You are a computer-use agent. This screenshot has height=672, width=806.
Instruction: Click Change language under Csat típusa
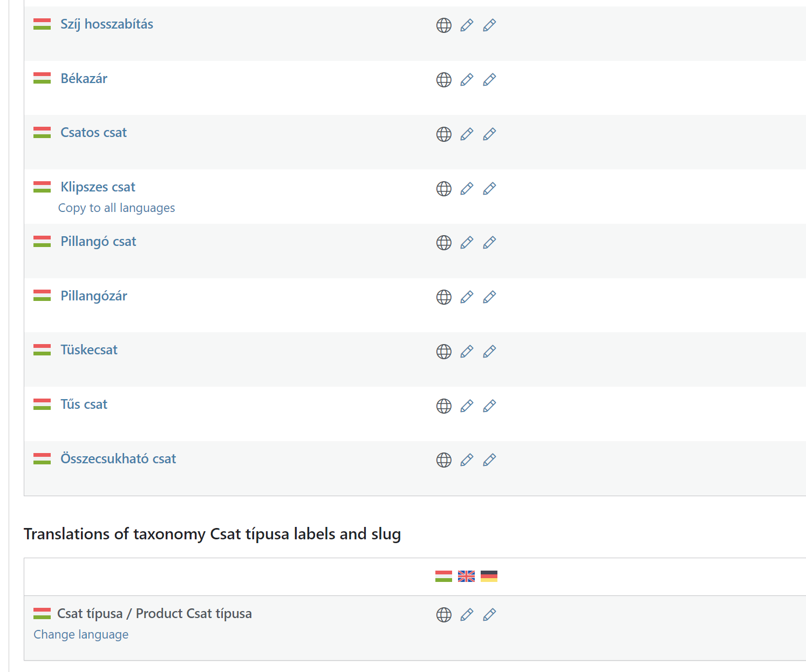coord(81,635)
